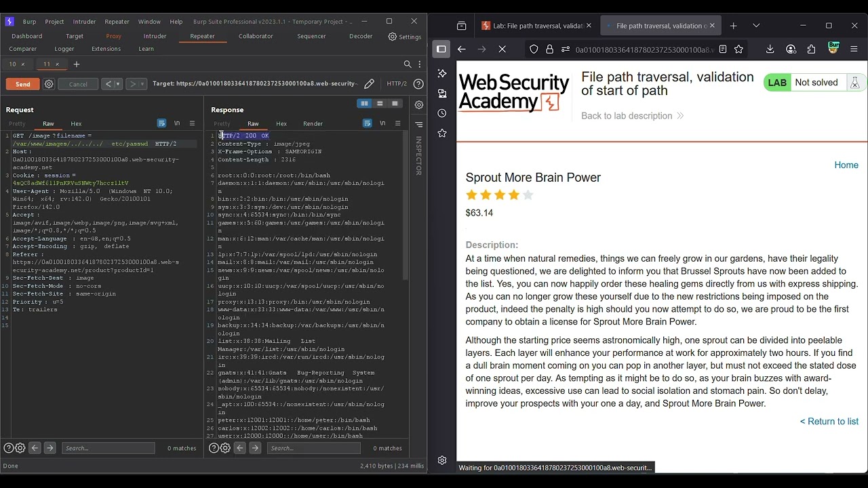Screen dimensions: 868x488
Task: Open Repeater help question mark icon
Action: pyautogui.click(x=418, y=84)
